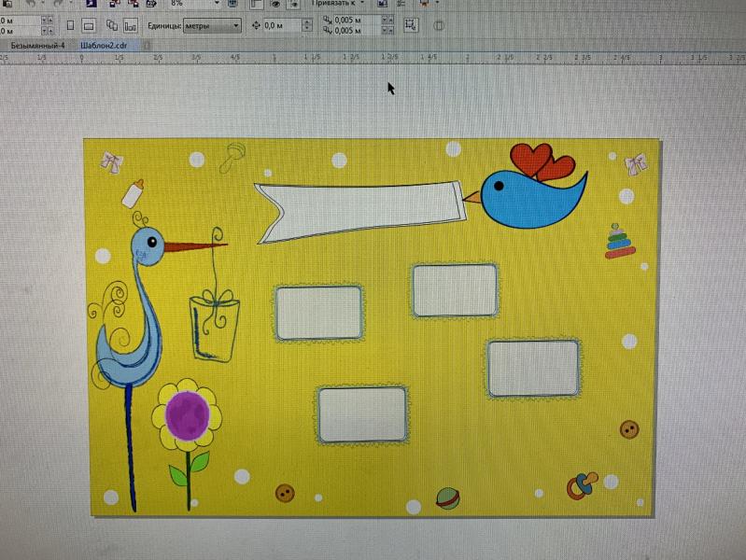Viewport: 746px width, 560px height.
Task: Select the blue bird with hearts
Action: coord(534,191)
